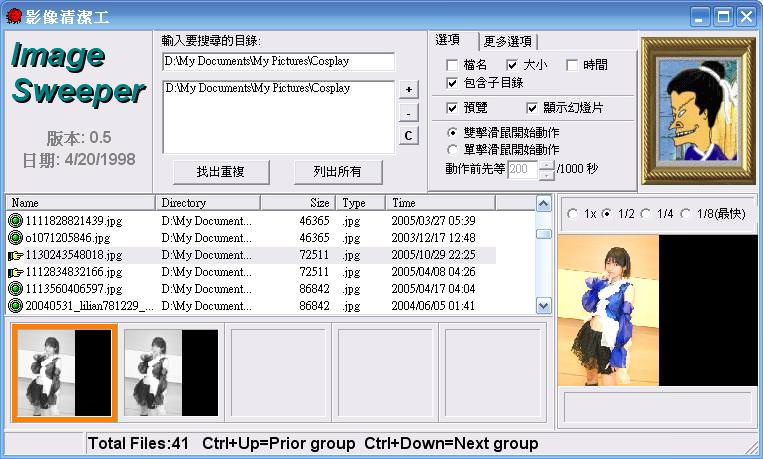The width and height of the screenshot is (763, 459).
Task: Select D:\My Documents\My Pictures\Cosplay in directory list
Action: (258, 88)
